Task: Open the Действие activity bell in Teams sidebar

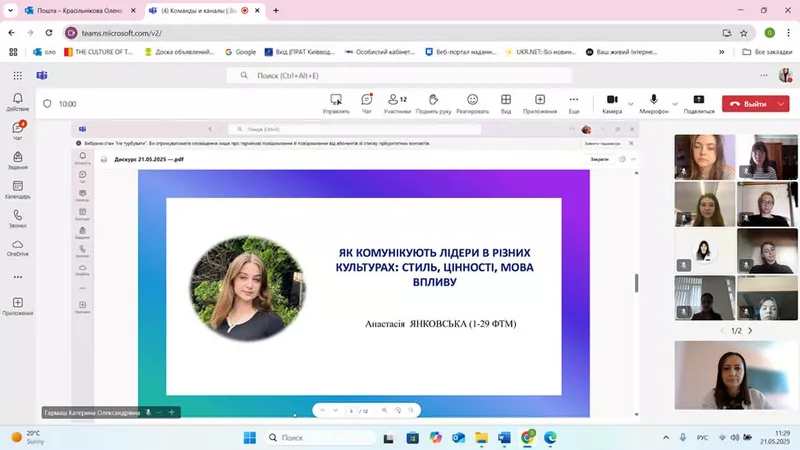Action: pos(17,102)
